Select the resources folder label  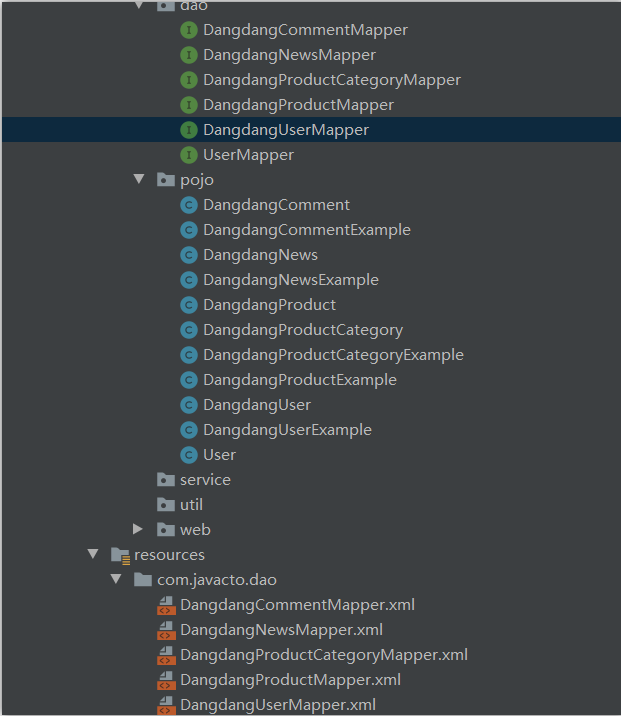coord(169,555)
